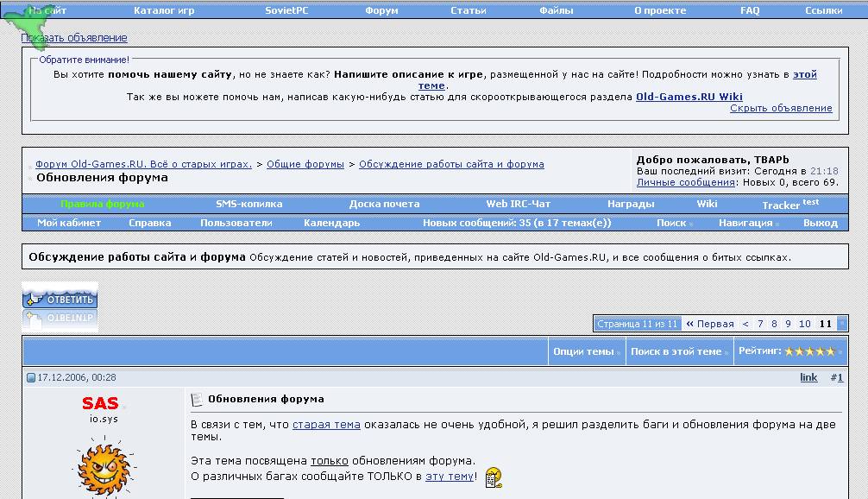868x499 pixels.
Task: Click the document icon before Обновления форума post title
Action: [196, 400]
